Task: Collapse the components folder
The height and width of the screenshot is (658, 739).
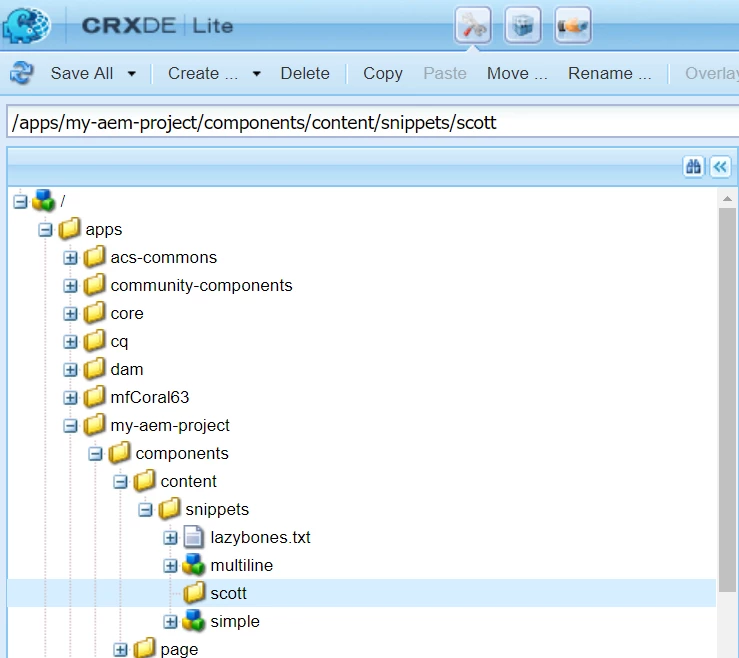Action: coord(95,454)
